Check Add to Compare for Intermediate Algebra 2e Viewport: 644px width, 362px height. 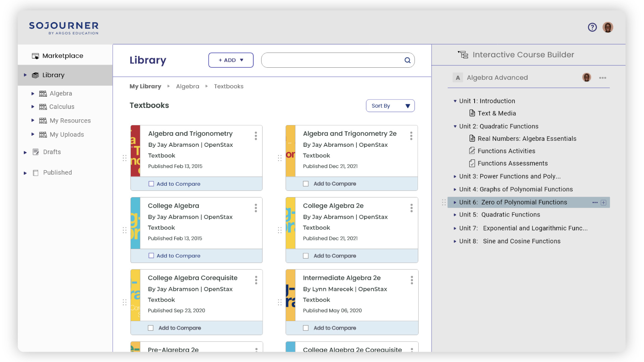(x=306, y=328)
